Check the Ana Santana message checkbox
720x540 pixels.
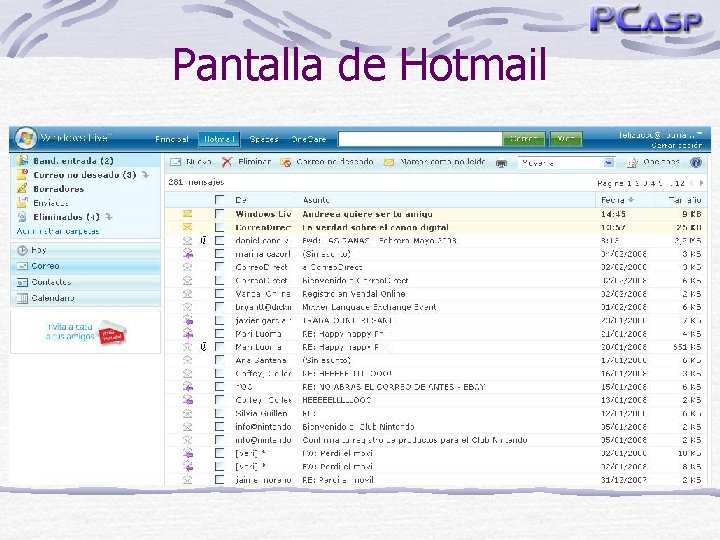219,360
